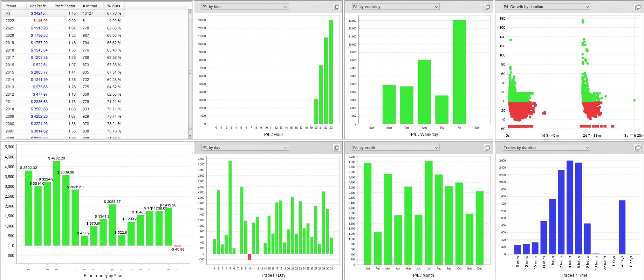
Task: Click the table scrollbar up arrow
Action: point(190,12)
